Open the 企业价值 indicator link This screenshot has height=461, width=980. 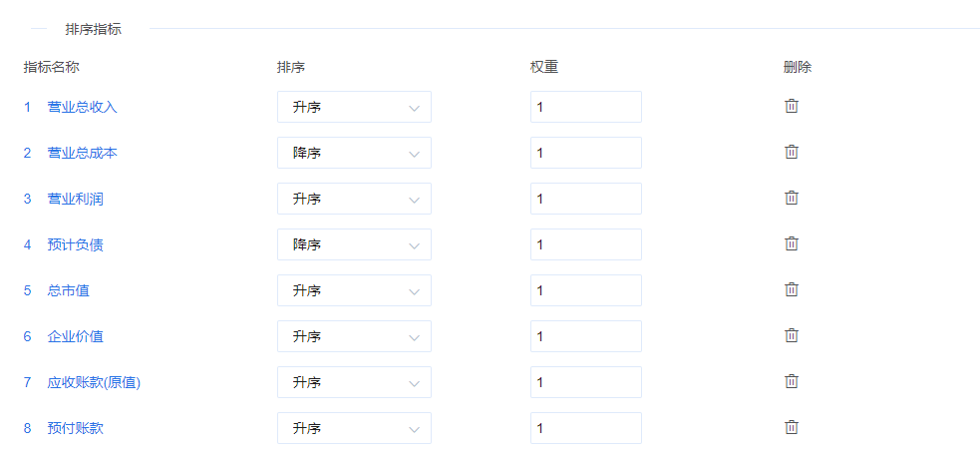[75, 336]
